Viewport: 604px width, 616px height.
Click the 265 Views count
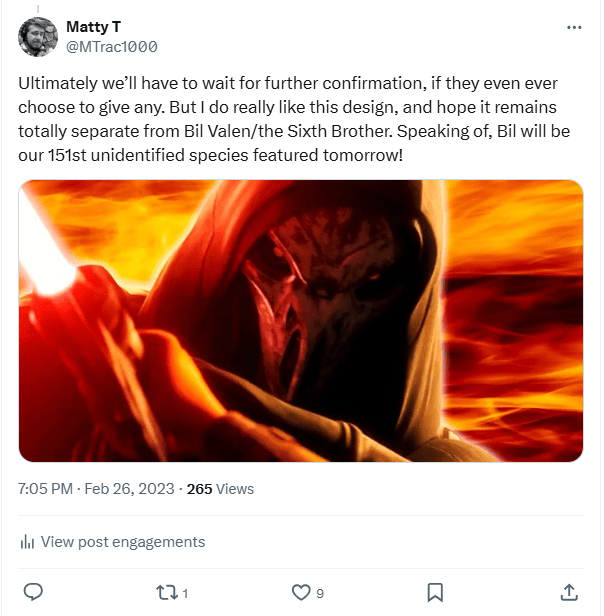220,489
